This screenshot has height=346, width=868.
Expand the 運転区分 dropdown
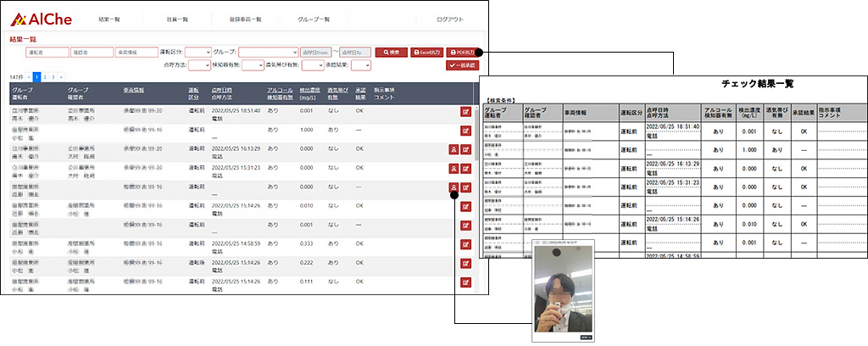coord(198,52)
